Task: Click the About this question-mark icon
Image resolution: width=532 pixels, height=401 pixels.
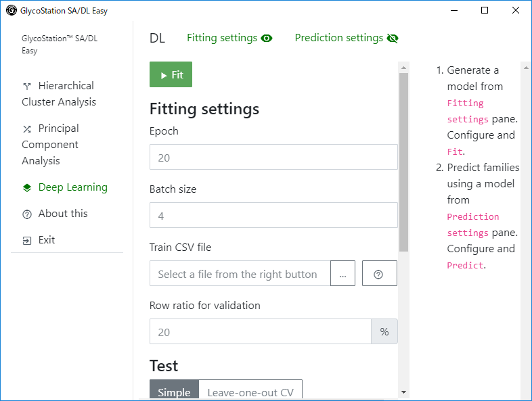Action: point(27,214)
